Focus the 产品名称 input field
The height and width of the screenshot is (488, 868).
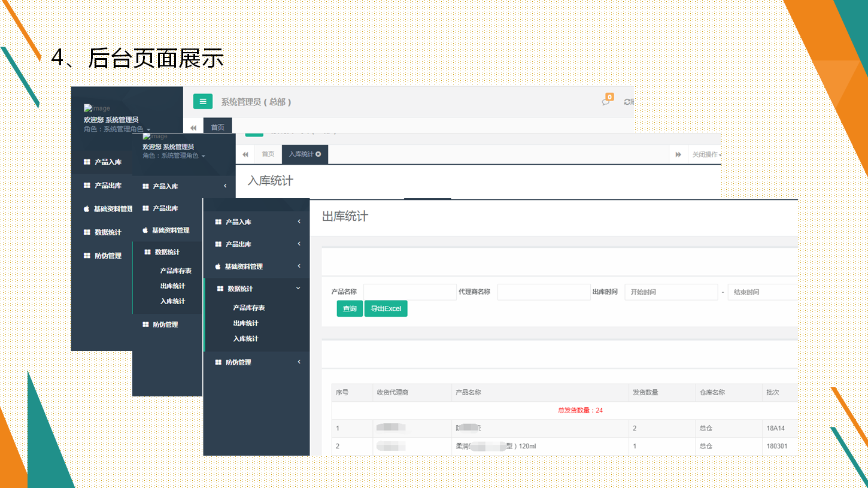[409, 292]
